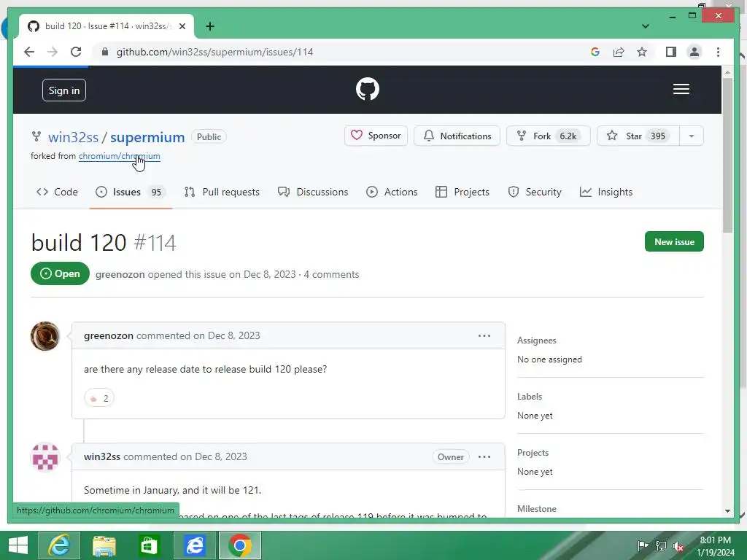Switch to the Actions tab
Image resolution: width=747 pixels, height=560 pixels.
[392, 192]
